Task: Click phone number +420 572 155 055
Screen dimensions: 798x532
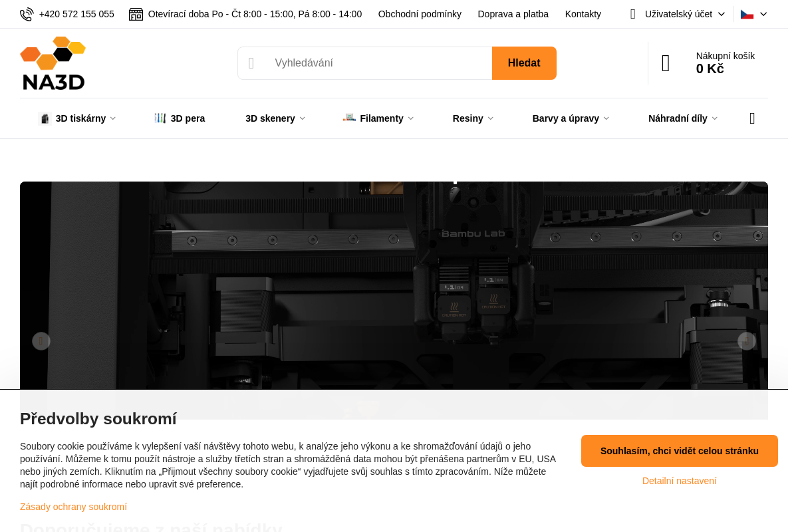Action: [76, 14]
